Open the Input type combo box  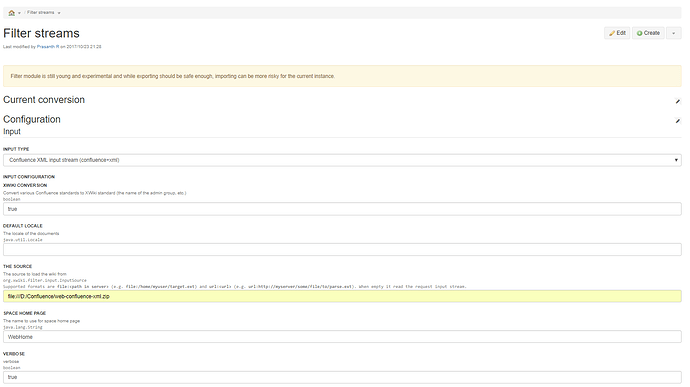342,160
